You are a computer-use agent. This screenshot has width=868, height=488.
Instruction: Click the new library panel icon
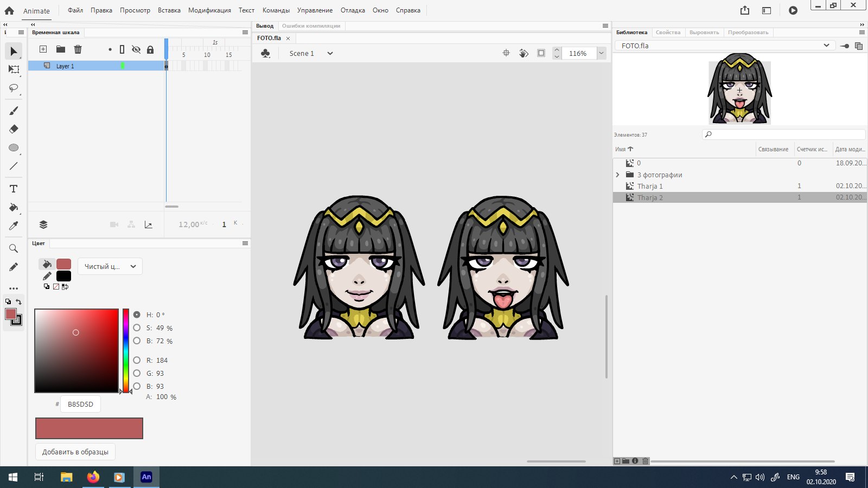[x=859, y=46]
